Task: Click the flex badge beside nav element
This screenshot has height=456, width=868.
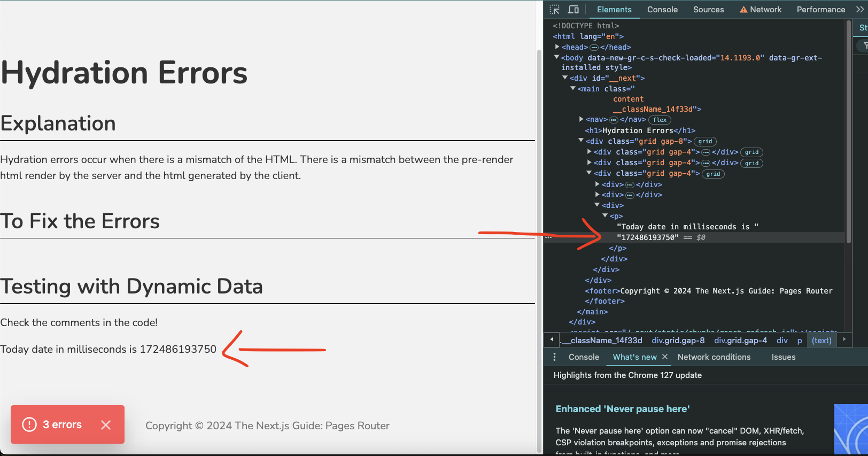Action: (660, 120)
